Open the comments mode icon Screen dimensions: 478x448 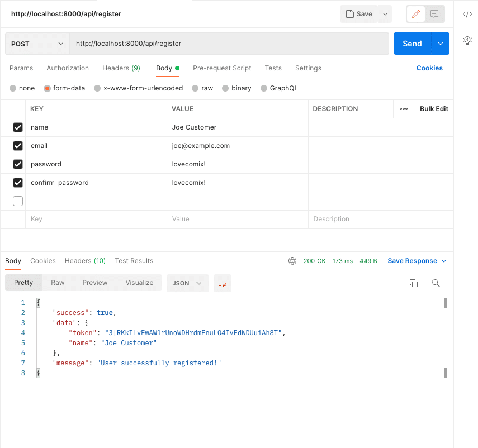(434, 14)
